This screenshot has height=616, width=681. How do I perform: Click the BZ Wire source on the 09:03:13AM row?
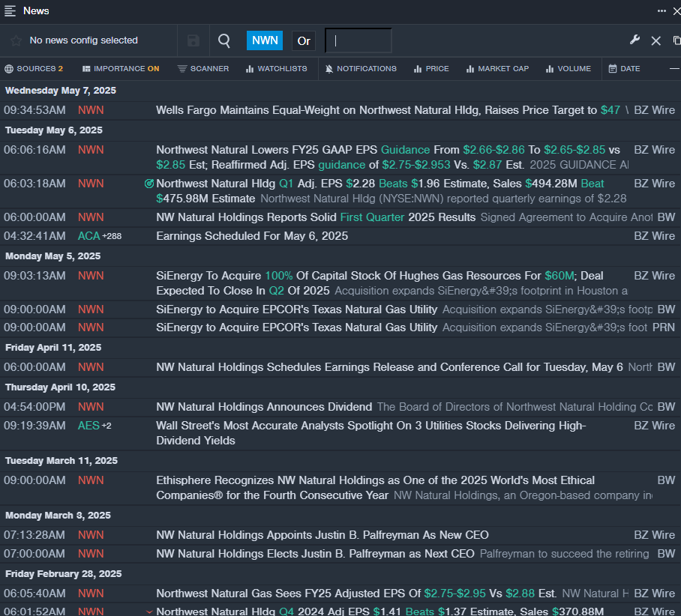coord(654,276)
